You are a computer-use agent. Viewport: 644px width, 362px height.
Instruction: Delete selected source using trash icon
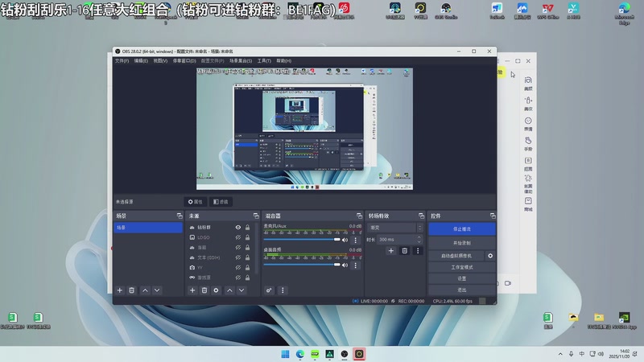(204, 290)
